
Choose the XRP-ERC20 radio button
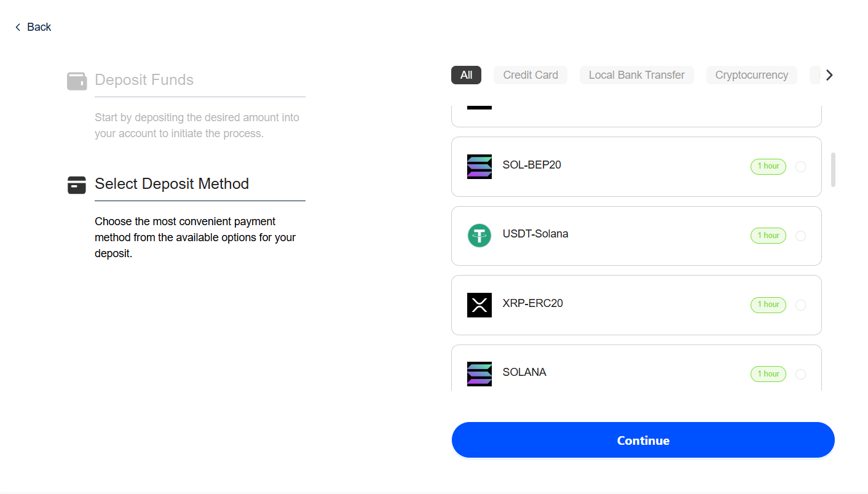pos(800,305)
